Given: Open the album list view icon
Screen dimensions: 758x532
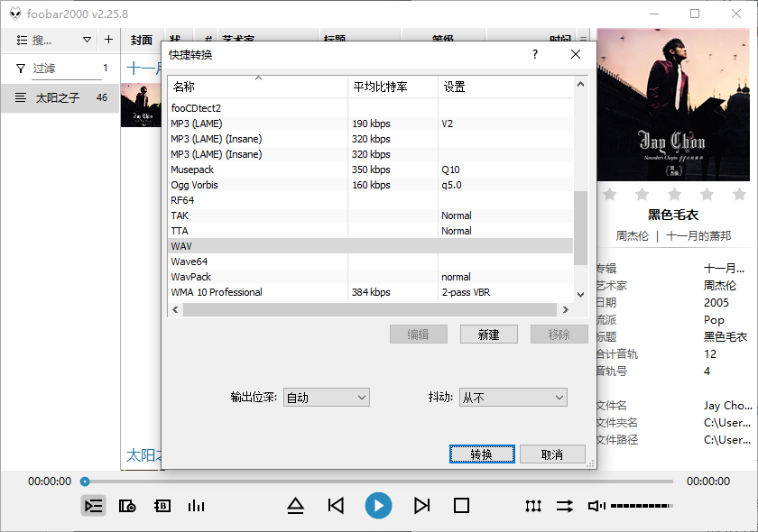Looking at the screenshot, I should click(x=127, y=506).
